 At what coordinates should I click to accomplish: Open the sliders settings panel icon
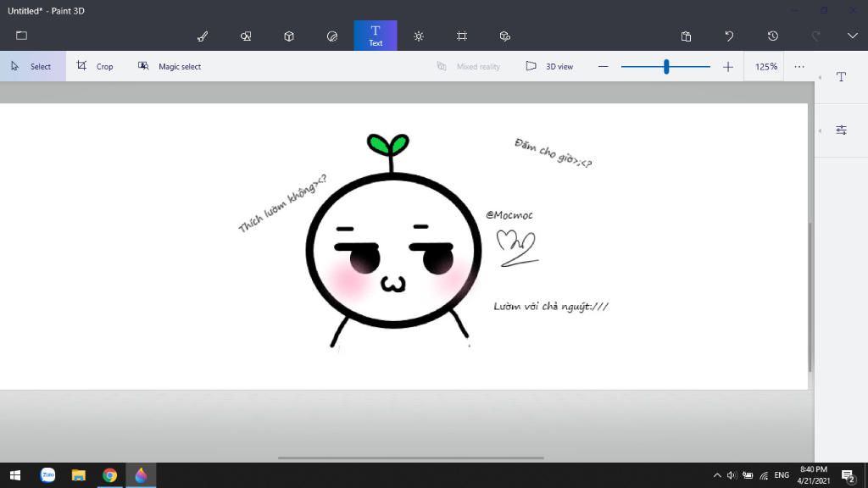coord(842,130)
